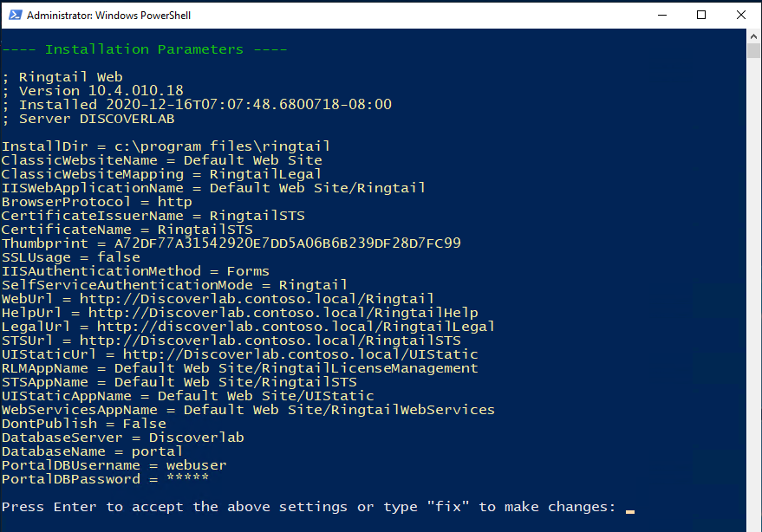The image size is (762, 532).
Task: Click the WebUrl http://Discoverlab.contoso.local/Ringtail address
Action: pyautogui.click(x=257, y=299)
